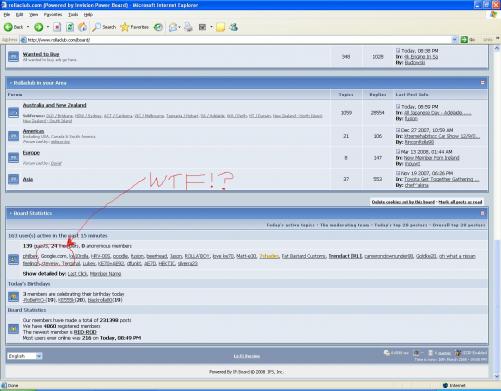Click the yellow Discuss note icon
The height and width of the screenshot is (391, 501).
220,27
